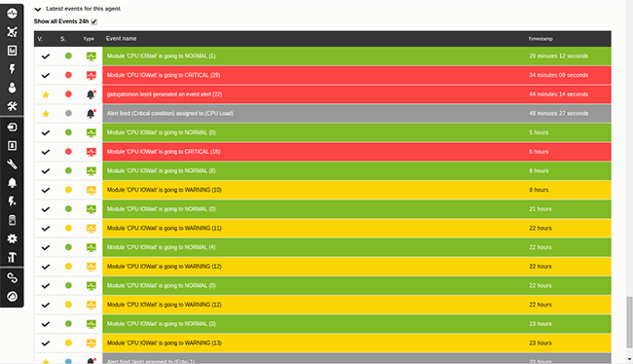The width and height of the screenshot is (633, 364).
Task: Click the 'Timestamp' column header
Action: click(x=540, y=39)
